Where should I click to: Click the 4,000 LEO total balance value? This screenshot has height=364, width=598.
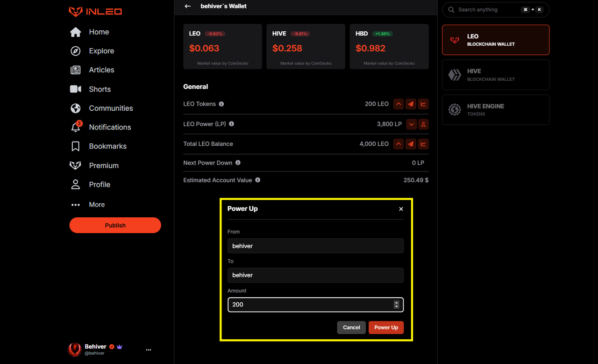click(374, 144)
